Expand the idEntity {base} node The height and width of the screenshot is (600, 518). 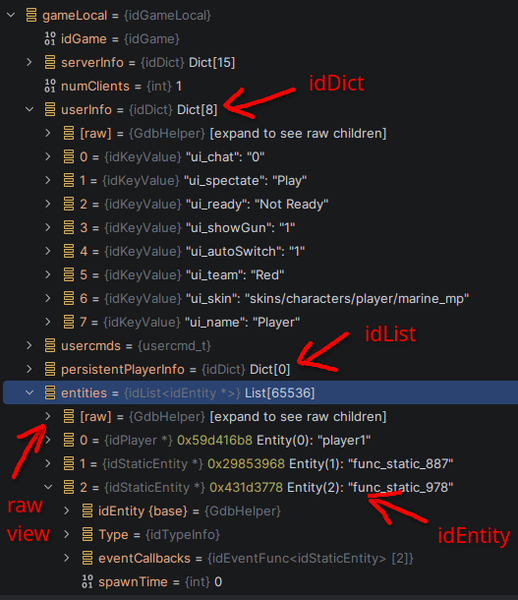(67, 511)
